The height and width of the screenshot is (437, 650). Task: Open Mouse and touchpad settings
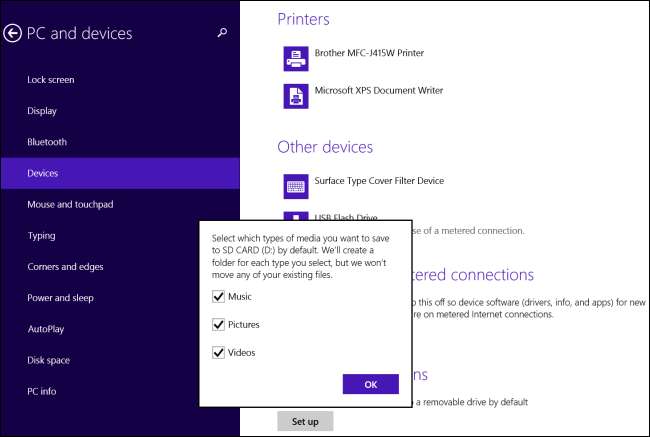point(70,205)
